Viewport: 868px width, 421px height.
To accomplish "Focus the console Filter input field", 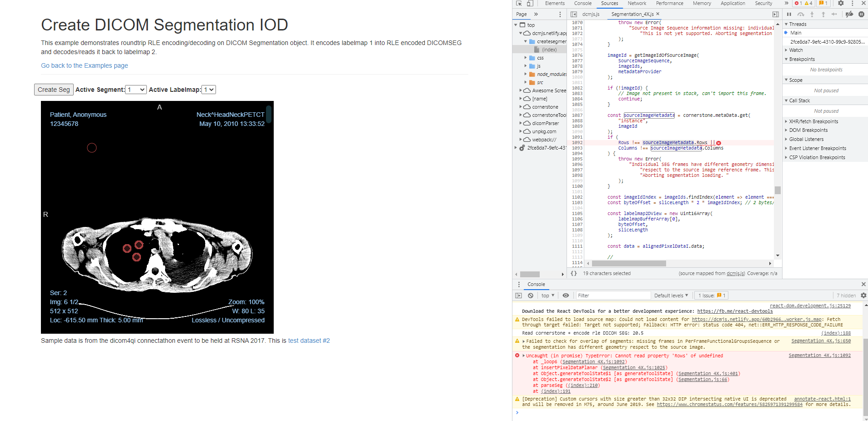I will click(613, 296).
